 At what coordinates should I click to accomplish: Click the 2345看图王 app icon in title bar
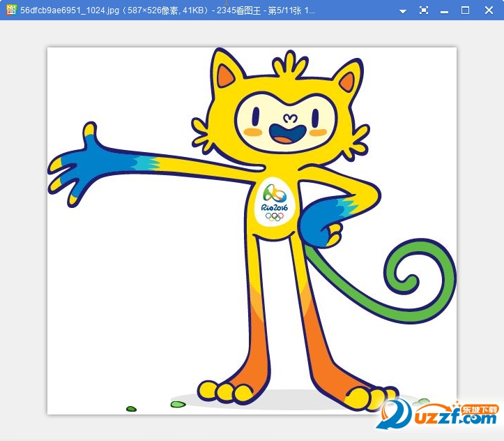tap(11, 10)
